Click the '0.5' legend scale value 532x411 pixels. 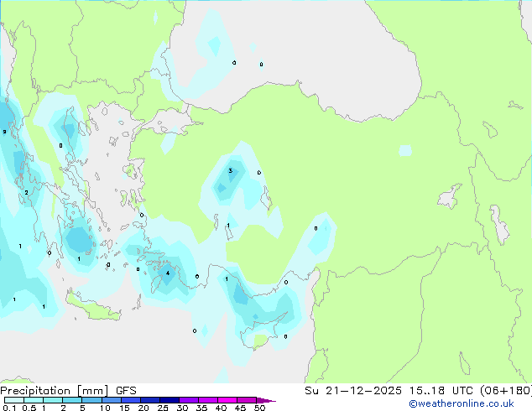29,408
